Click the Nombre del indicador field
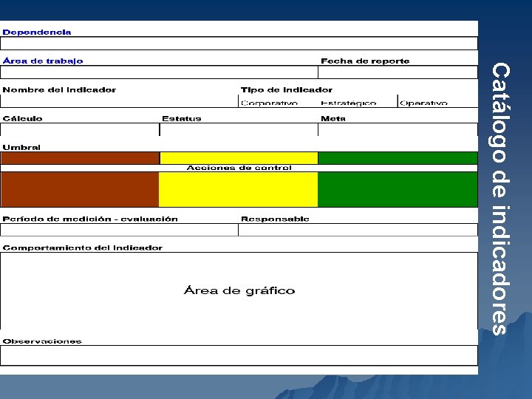The image size is (532, 399). coord(119,101)
